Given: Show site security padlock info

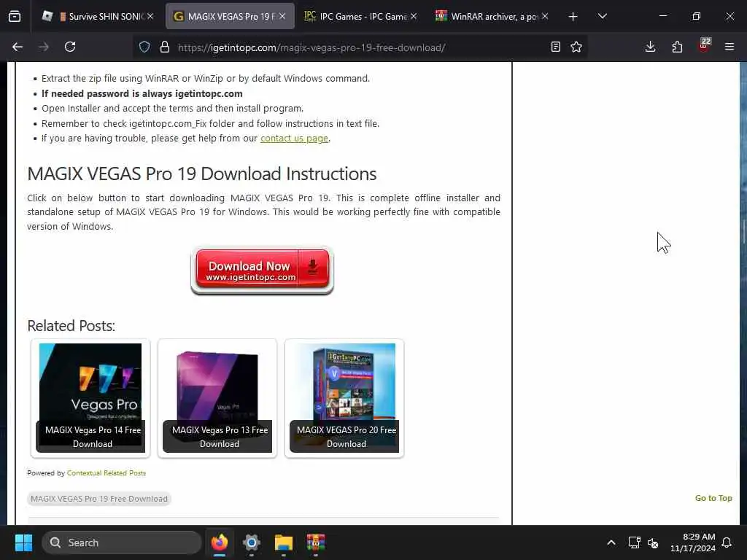Looking at the screenshot, I should tap(165, 47).
